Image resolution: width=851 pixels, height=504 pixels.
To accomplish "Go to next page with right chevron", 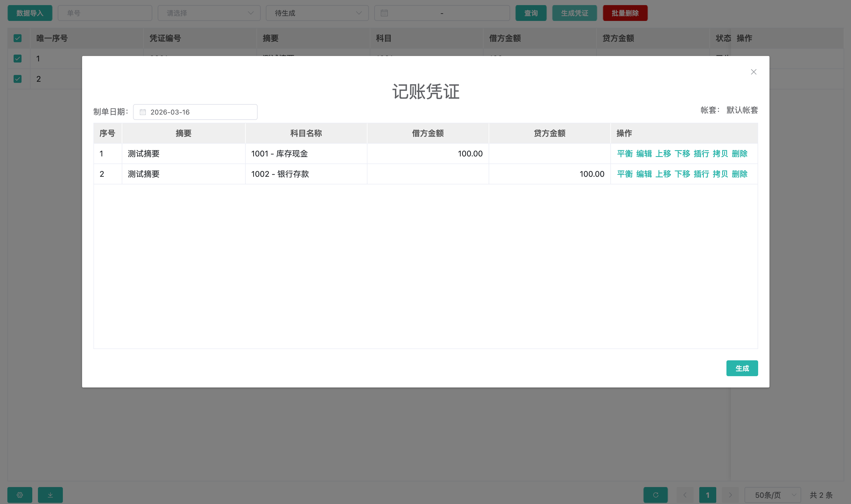I will click(730, 495).
